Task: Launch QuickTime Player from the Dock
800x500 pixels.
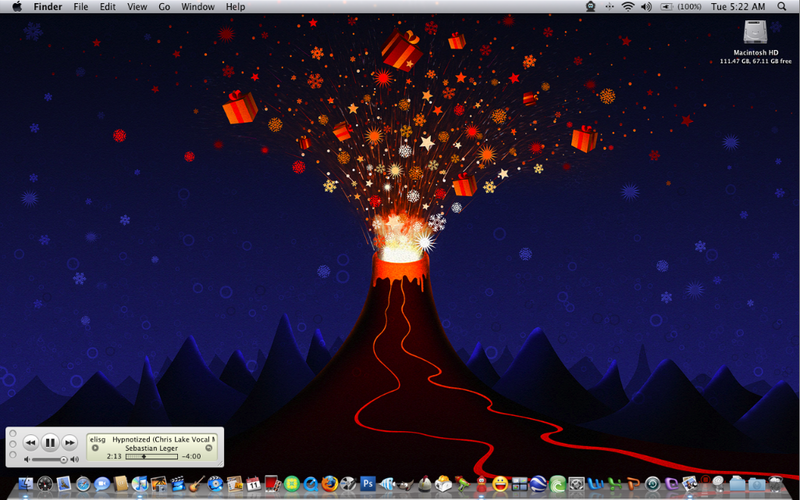Action: coord(311,484)
